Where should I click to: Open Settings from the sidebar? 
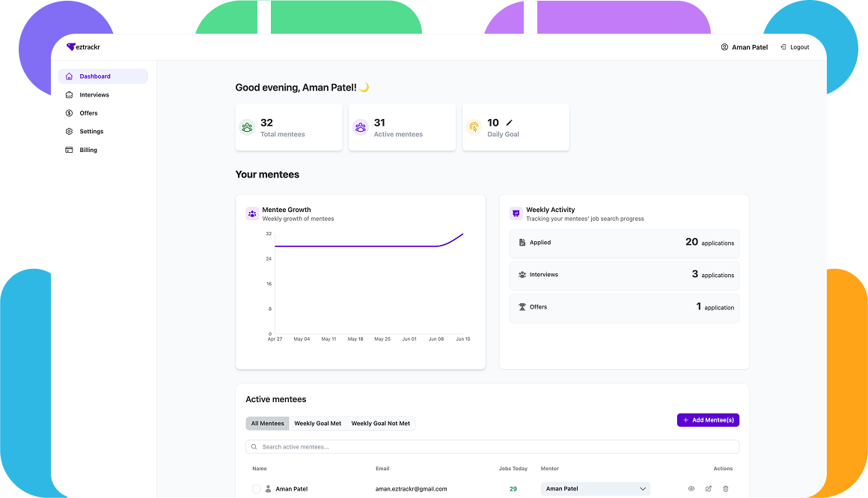103,131
